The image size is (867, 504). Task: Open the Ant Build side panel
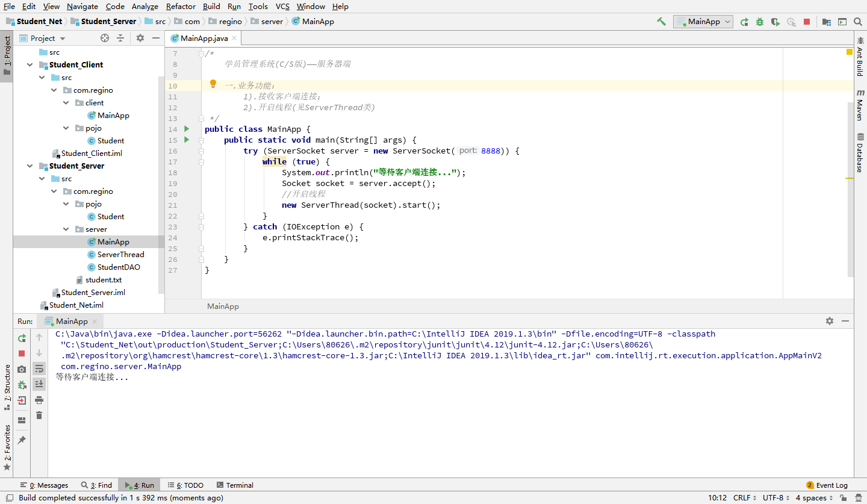860,56
